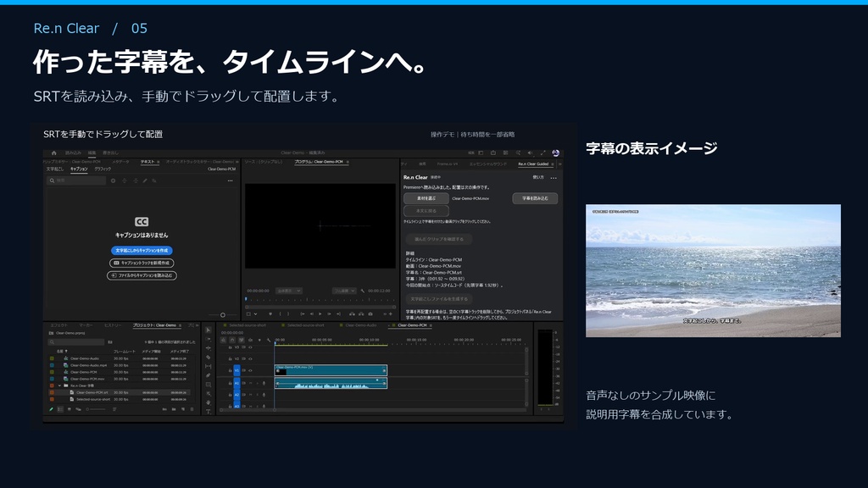Mute audio track A1
Image resolution: width=868 pixels, height=488 pixels.
coord(250,383)
